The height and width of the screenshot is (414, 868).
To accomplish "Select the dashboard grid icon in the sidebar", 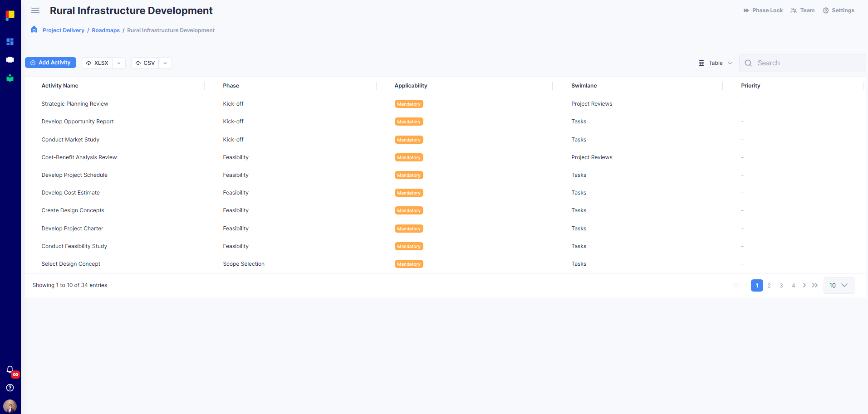I will tap(10, 42).
